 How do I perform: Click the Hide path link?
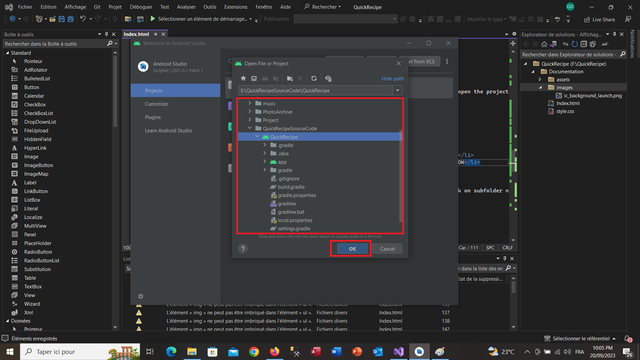[392, 78]
